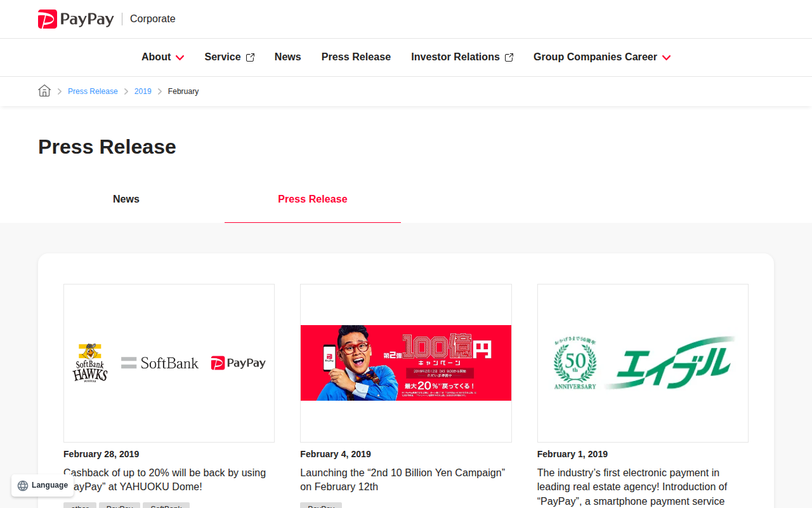Follow Press Release breadcrumb link

point(93,91)
